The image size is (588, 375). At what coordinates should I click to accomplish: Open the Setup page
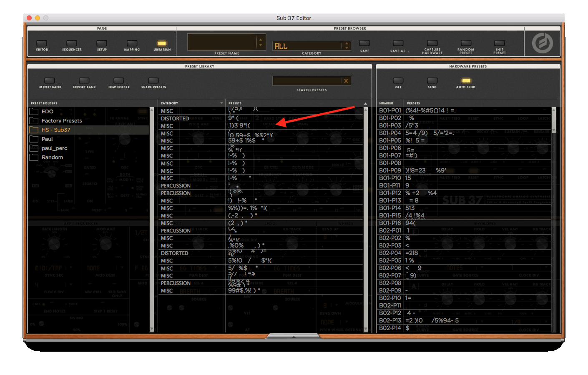click(102, 43)
